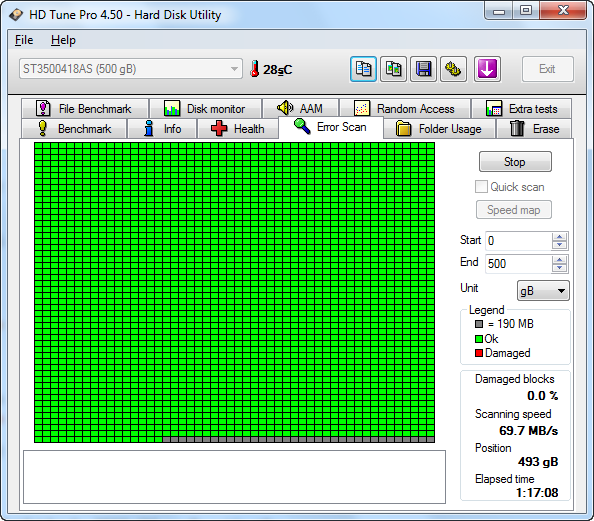
Task: Switch to the Folder Usage tab
Action: point(439,129)
